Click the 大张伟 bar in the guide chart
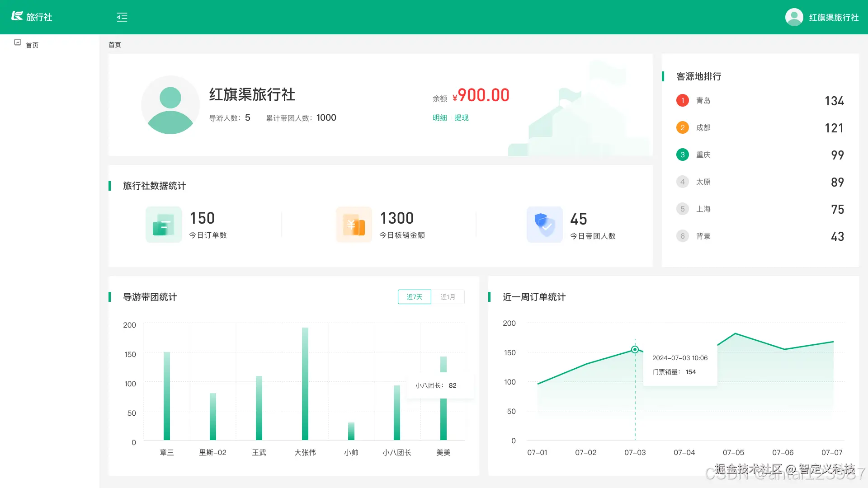 305,384
